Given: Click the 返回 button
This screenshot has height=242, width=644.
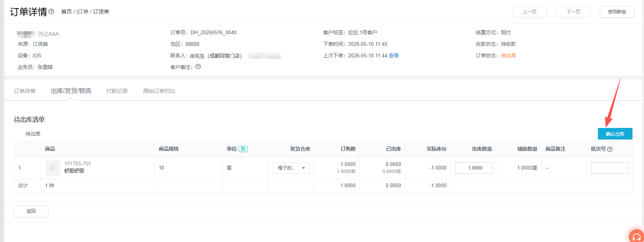Looking at the screenshot, I should (31, 211).
